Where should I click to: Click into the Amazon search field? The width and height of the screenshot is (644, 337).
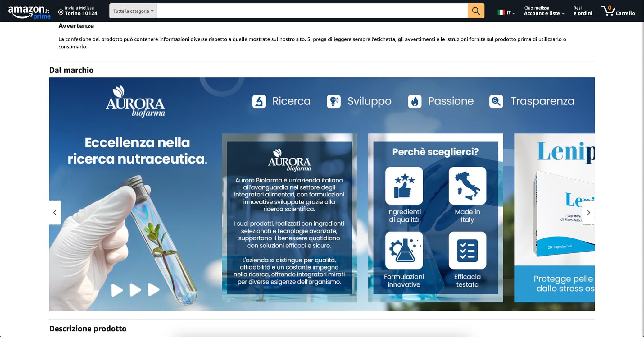coord(312,11)
